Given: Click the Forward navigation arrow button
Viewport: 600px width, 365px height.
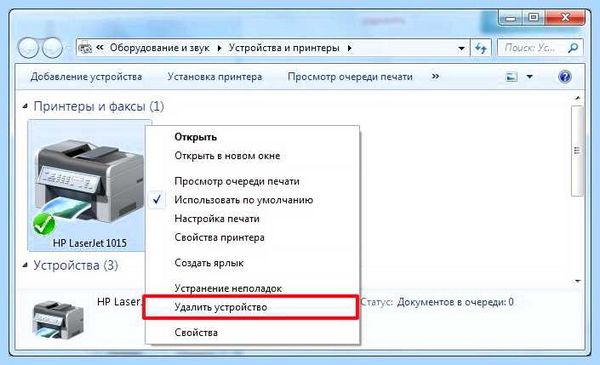Looking at the screenshot, I should pyautogui.click(x=52, y=48).
